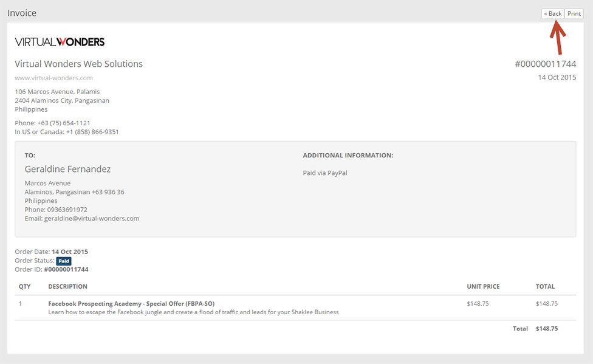Select the 106 Marcos Avenue, Palamis address line

click(57, 92)
